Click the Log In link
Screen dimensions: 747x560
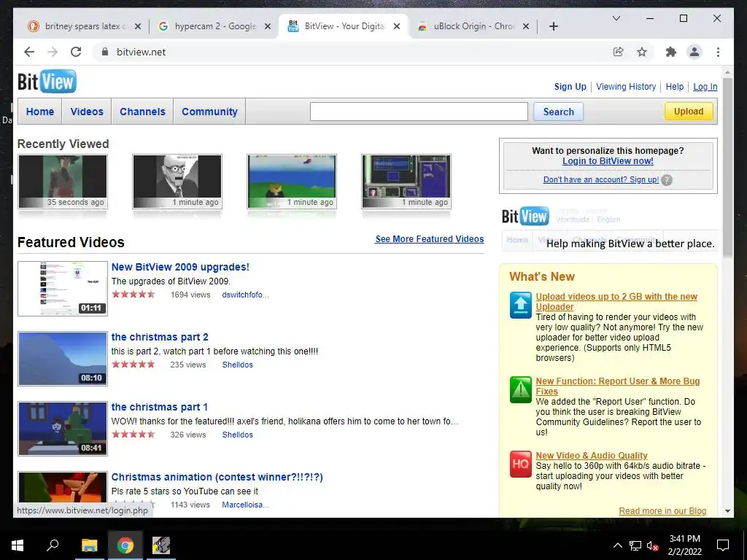(x=705, y=87)
